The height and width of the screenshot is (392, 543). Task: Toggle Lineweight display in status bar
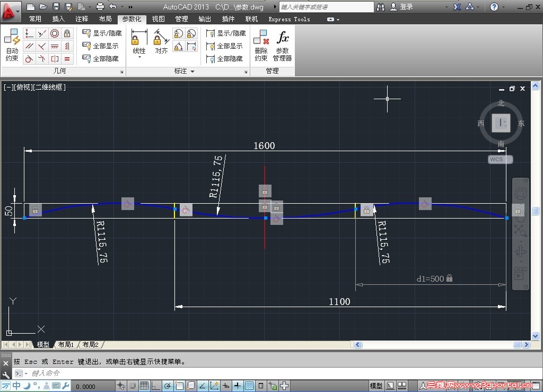point(238,386)
